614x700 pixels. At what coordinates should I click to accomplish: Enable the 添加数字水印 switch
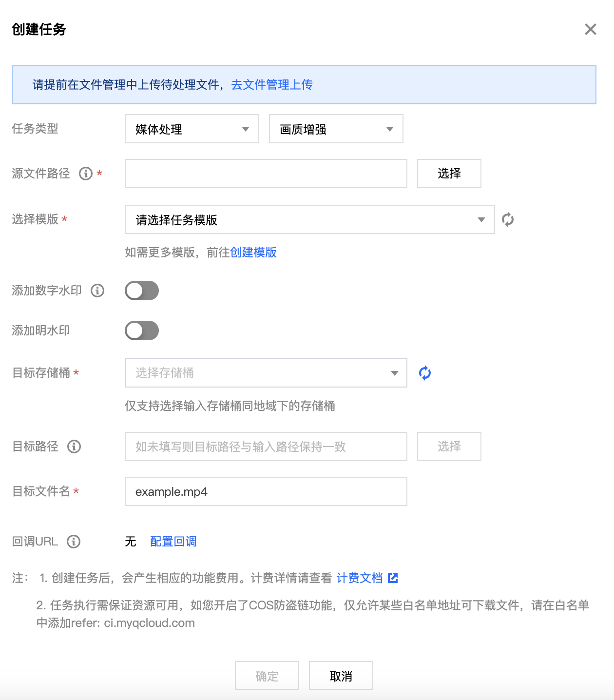pyautogui.click(x=142, y=291)
